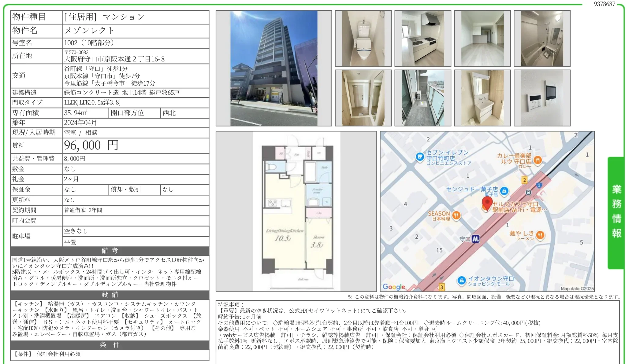The image size is (629, 364).
Task: Open the intercom monitor photo thumbnail
Action: [x=542, y=98]
